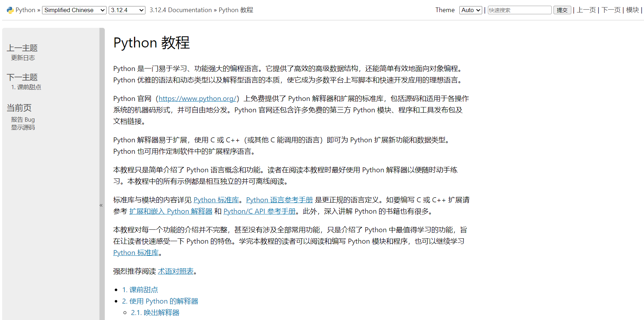Image resolution: width=644 pixels, height=320 pixels.
Task: Open the Python 语言参考手册 link
Action: click(x=279, y=200)
